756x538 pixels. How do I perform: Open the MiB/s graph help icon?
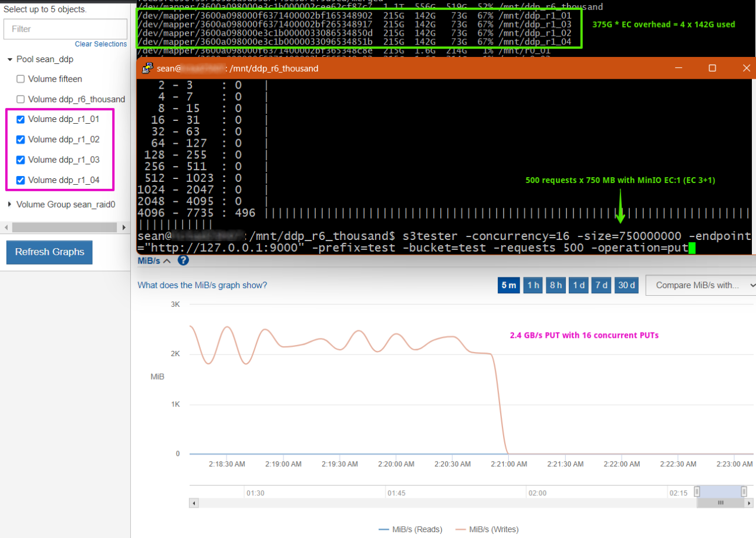point(183,260)
